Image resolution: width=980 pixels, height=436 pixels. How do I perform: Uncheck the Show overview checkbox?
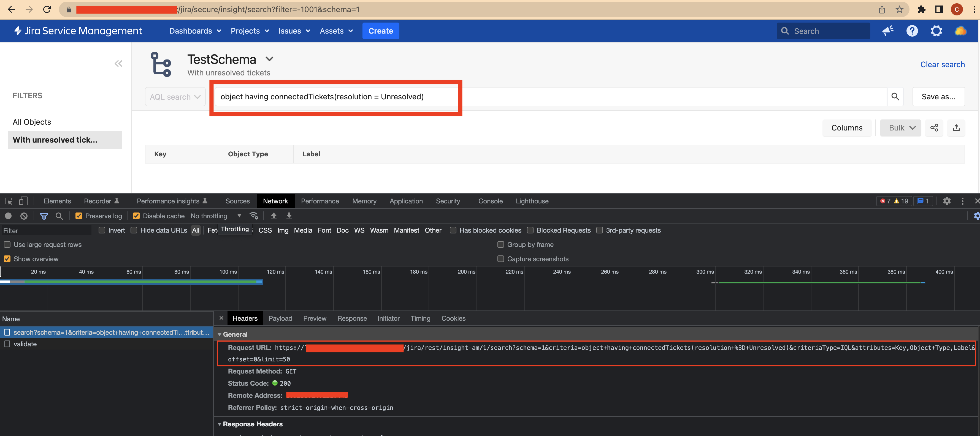[x=7, y=259]
